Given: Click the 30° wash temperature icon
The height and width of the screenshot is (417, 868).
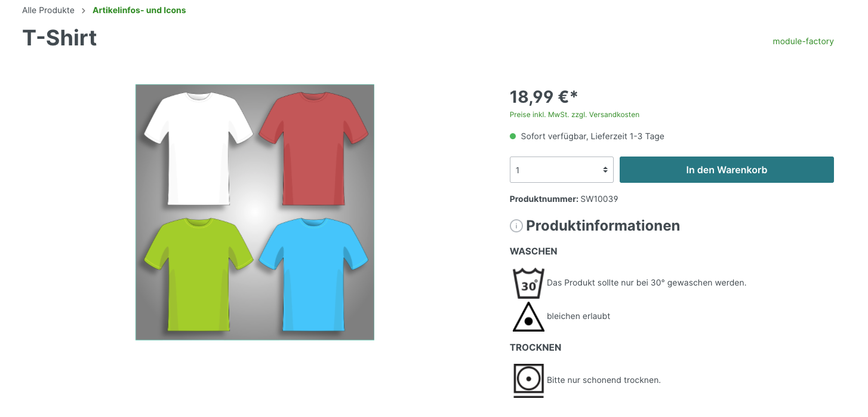Looking at the screenshot, I should tap(528, 283).
